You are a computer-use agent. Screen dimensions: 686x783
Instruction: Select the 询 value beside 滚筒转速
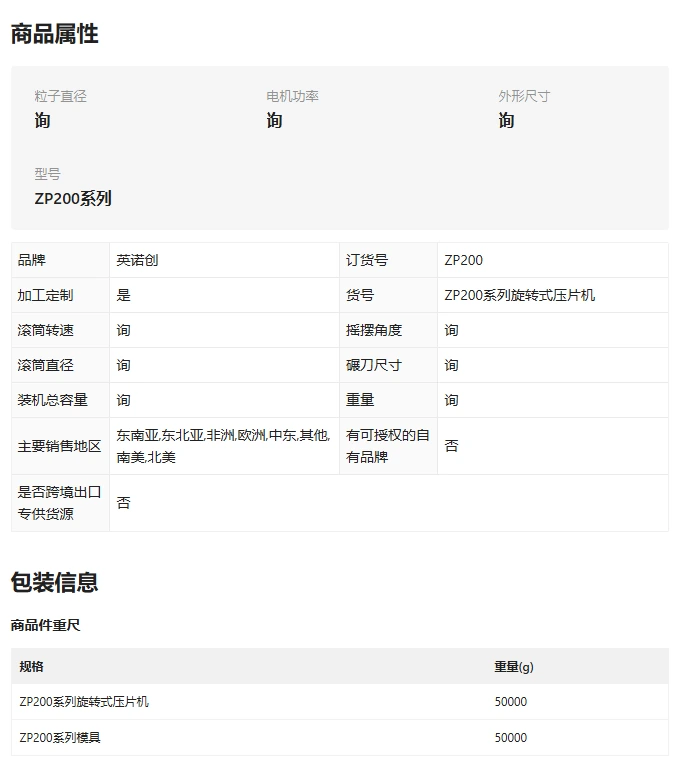[x=123, y=330]
